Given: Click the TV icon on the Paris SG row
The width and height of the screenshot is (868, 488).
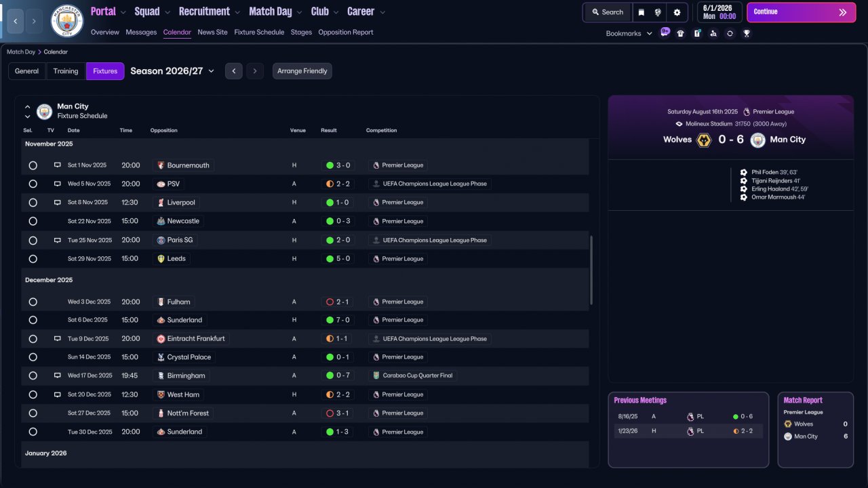Looking at the screenshot, I should click(58, 240).
